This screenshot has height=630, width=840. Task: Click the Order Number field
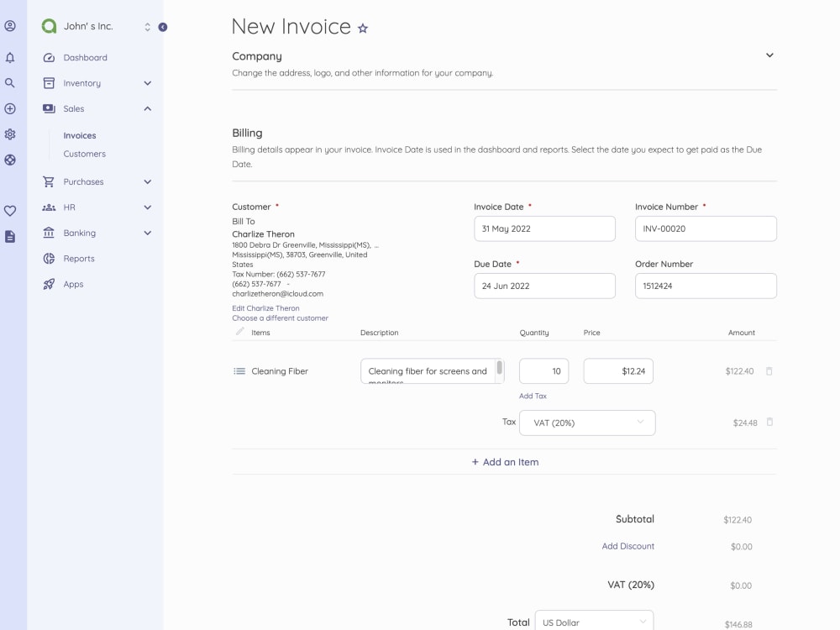click(x=706, y=286)
